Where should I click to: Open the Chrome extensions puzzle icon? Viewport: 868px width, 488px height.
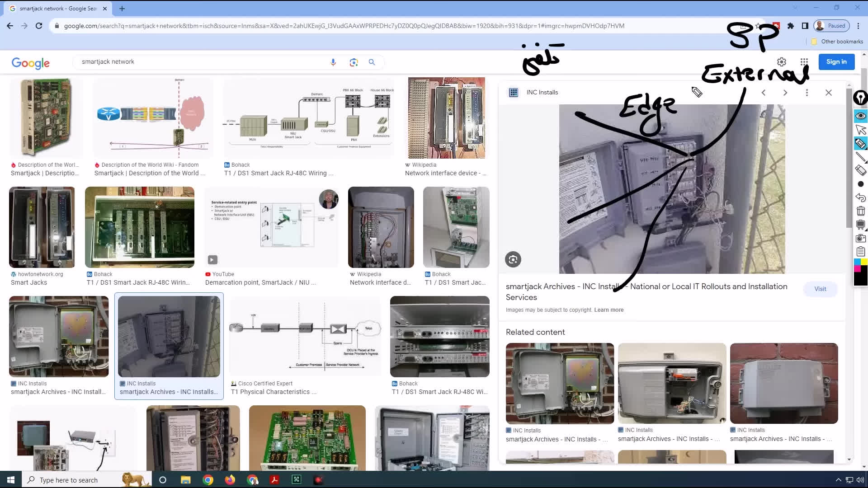(x=791, y=26)
